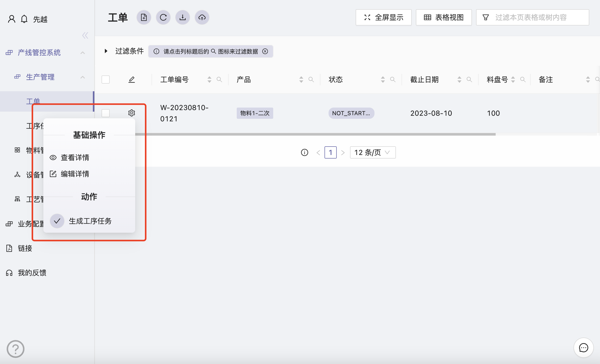Viewport: 600px width, 364px height.
Task: Click the search icon in the 工单编号 column
Action: pyautogui.click(x=219, y=80)
